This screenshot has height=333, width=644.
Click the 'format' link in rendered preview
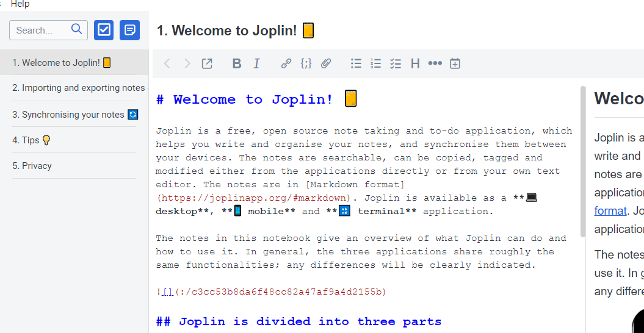point(610,211)
